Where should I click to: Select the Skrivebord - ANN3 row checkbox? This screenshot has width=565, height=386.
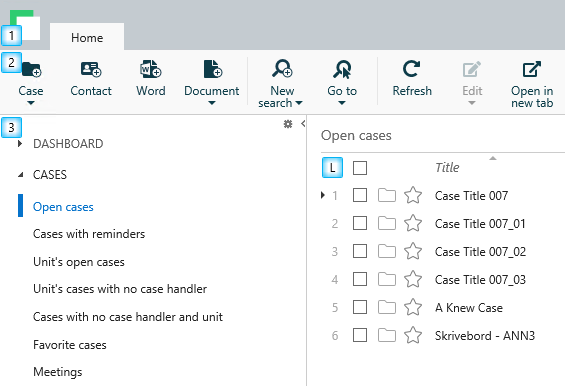click(360, 335)
